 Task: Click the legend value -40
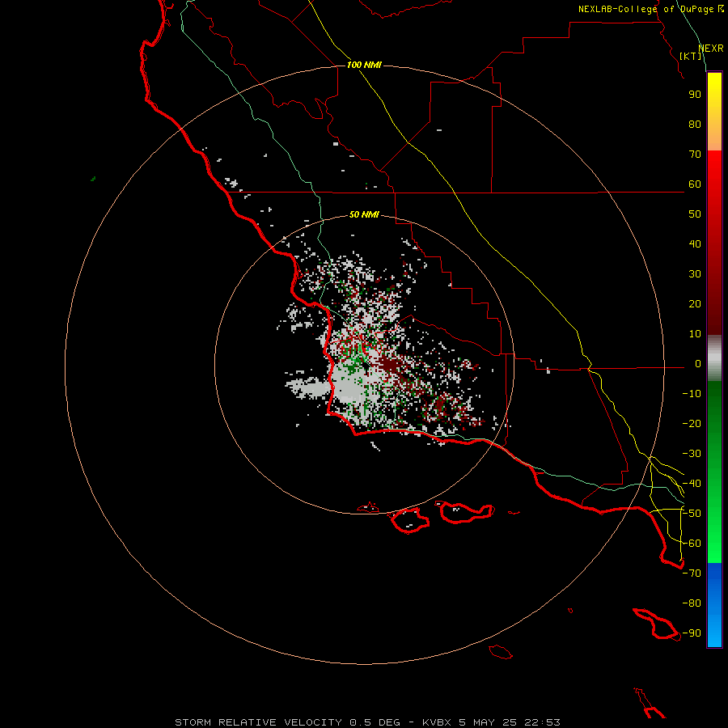(x=692, y=484)
